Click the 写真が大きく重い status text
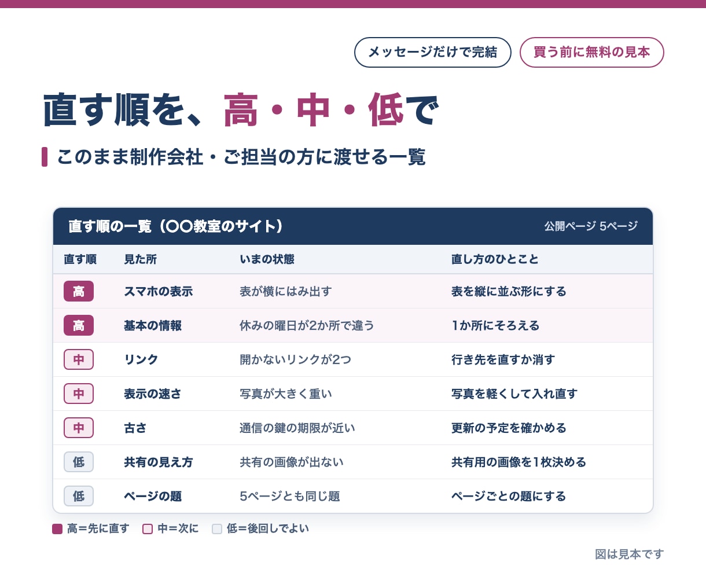Image resolution: width=706 pixels, height=588 pixels. point(286,394)
